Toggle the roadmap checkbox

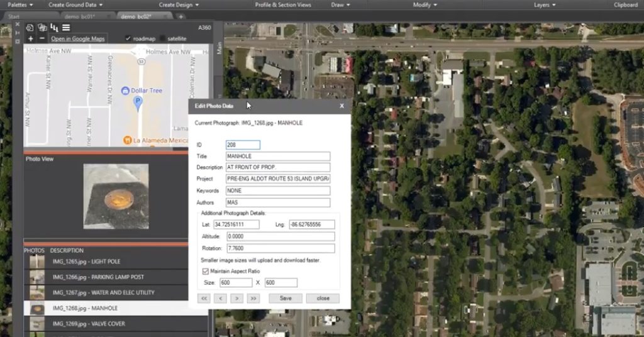tap(128, 38)
